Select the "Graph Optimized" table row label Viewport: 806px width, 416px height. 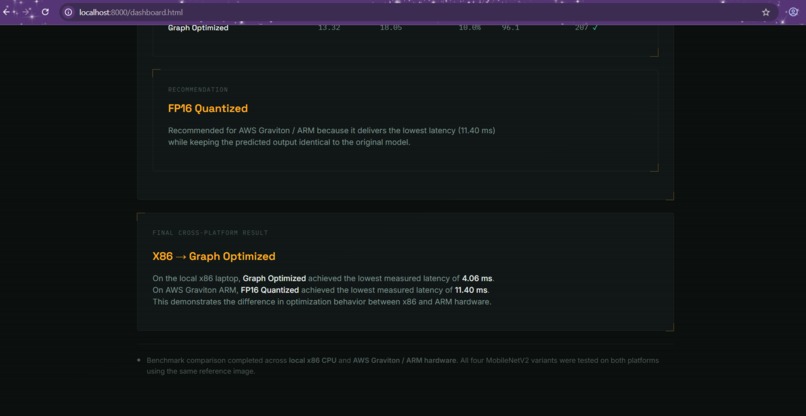coord(198,28)
